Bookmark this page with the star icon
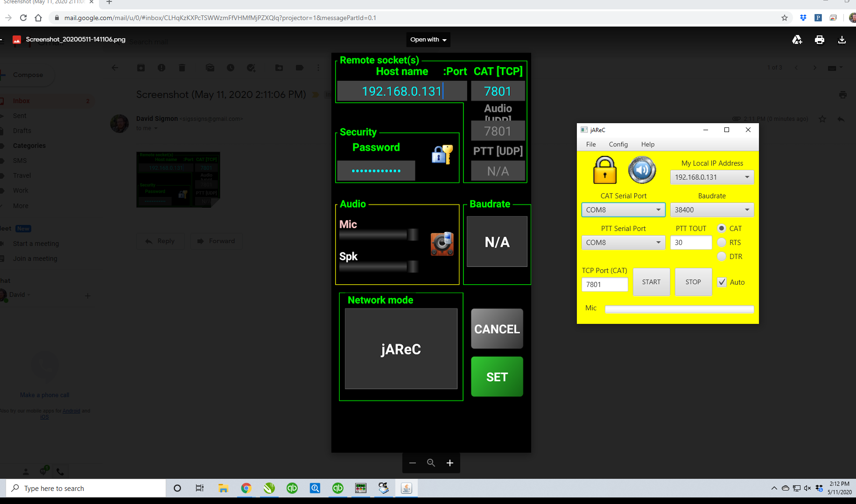856x504 pixels. [784, 18]
